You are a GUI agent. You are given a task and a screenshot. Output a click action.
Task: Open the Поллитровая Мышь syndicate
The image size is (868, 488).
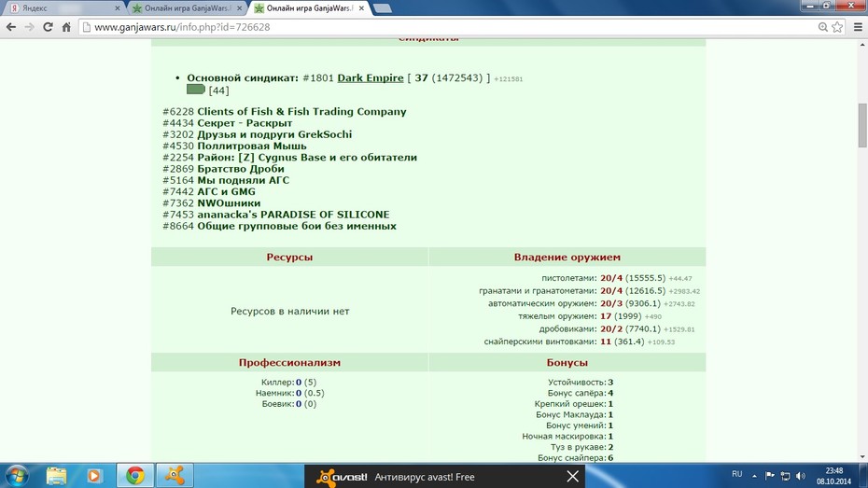(252, 146)
